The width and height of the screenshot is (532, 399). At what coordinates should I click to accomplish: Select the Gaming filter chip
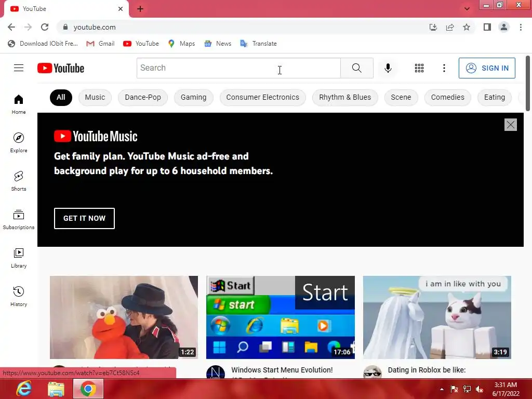tap(193, 97)
